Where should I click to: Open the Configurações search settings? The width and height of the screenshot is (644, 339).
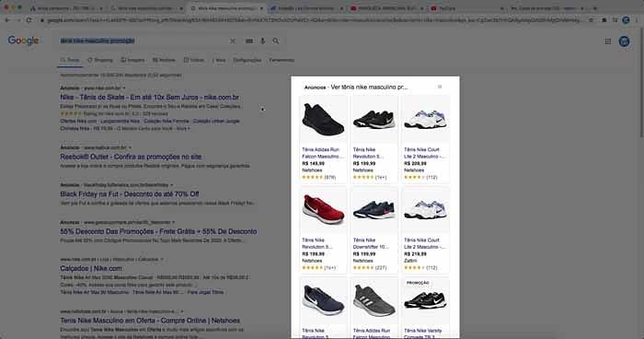(247, 60)
